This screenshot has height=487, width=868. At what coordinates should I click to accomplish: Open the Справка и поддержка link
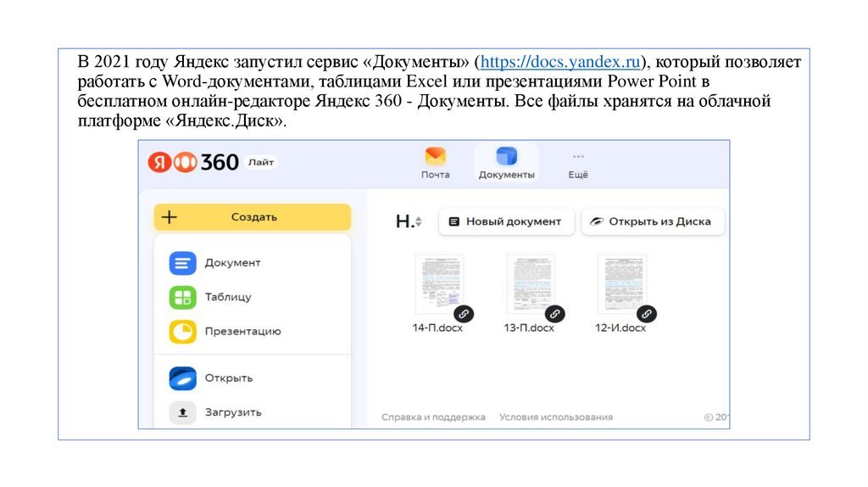pyautogui.click(x=433, y=417)
